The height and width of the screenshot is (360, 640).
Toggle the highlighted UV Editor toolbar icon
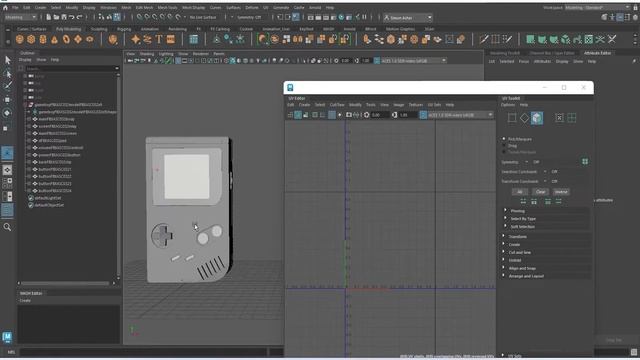(x=298, y=115)
